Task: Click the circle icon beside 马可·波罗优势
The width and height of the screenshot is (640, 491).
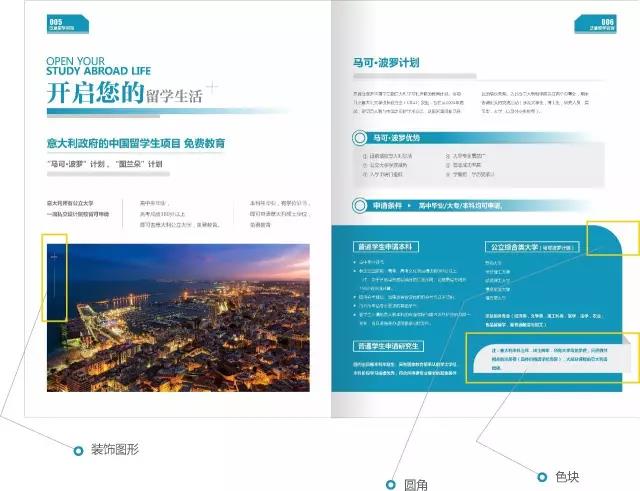Action: pos(358,138)
